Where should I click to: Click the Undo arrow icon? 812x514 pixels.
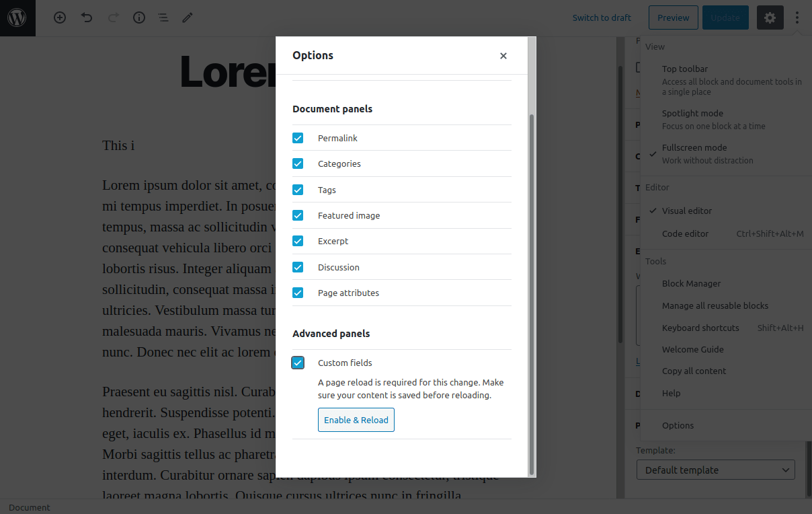point(87,18)
